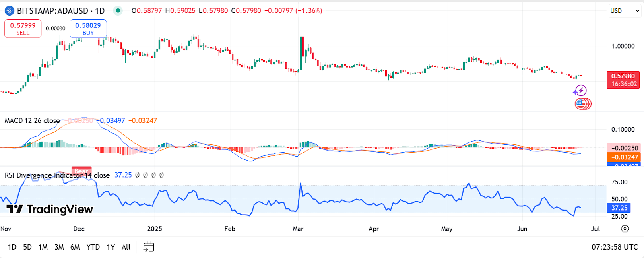This screenshot has height=258, width=644.
Task: Click the Cardano ADA symbol logo
Action: (9, 11)
